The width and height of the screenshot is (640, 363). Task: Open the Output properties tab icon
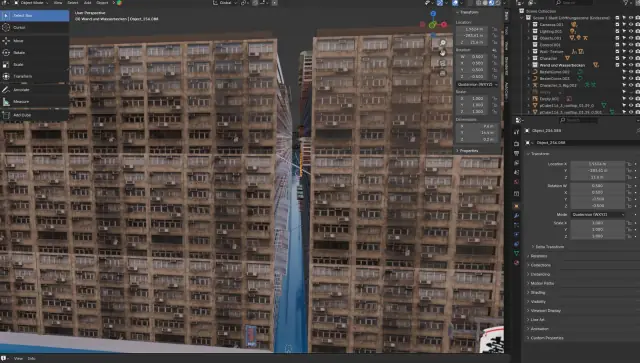click(x=517, y=154)
